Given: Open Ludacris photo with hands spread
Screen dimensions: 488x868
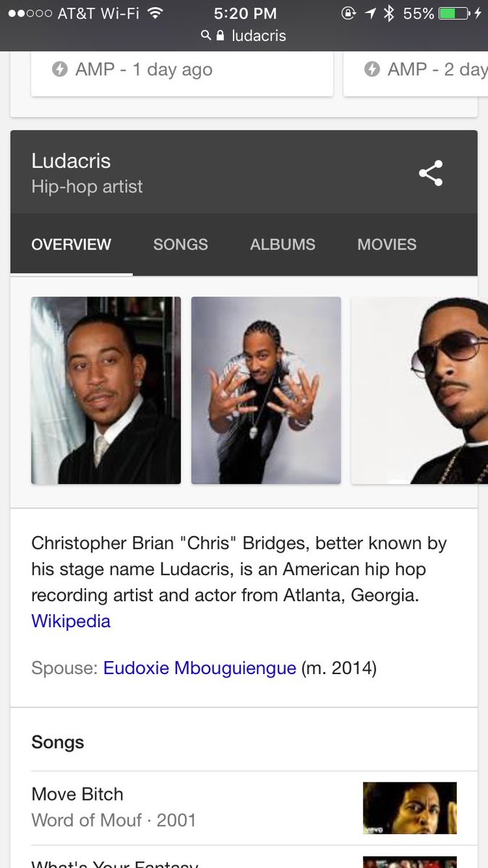Looking at the screenshot, I should pos(266,391).
